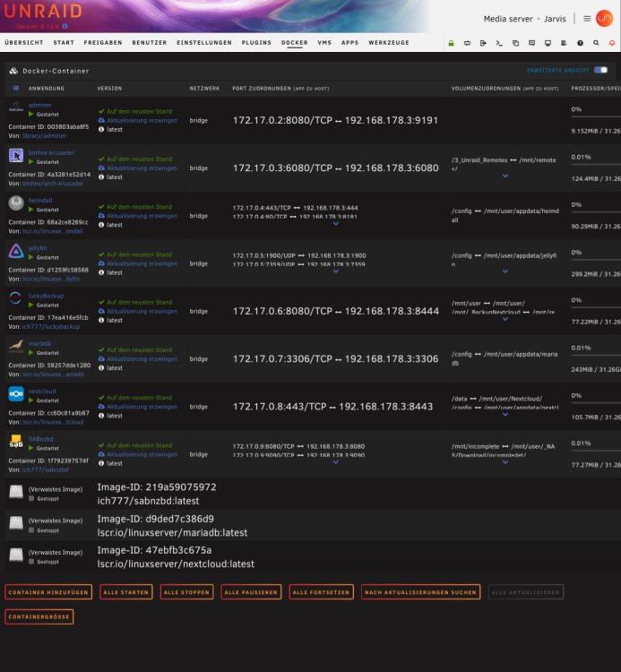Click the mariadb seal icon

(16, 346)
